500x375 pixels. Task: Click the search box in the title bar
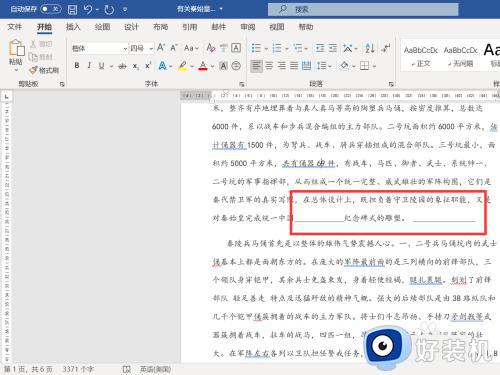(x=363, y=9)
